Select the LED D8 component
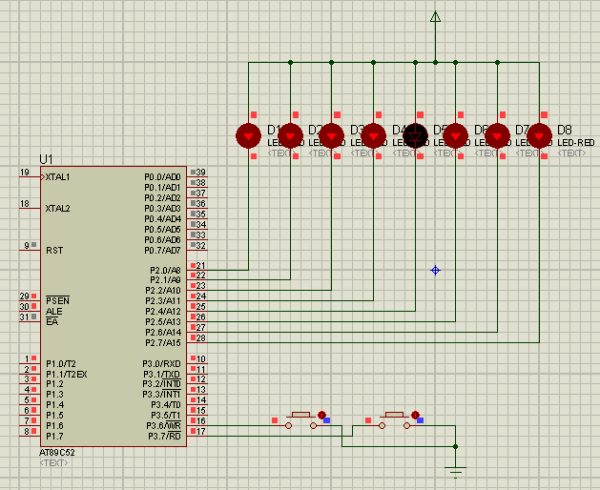This screenshot has height=490, width=600. [540, 135]
